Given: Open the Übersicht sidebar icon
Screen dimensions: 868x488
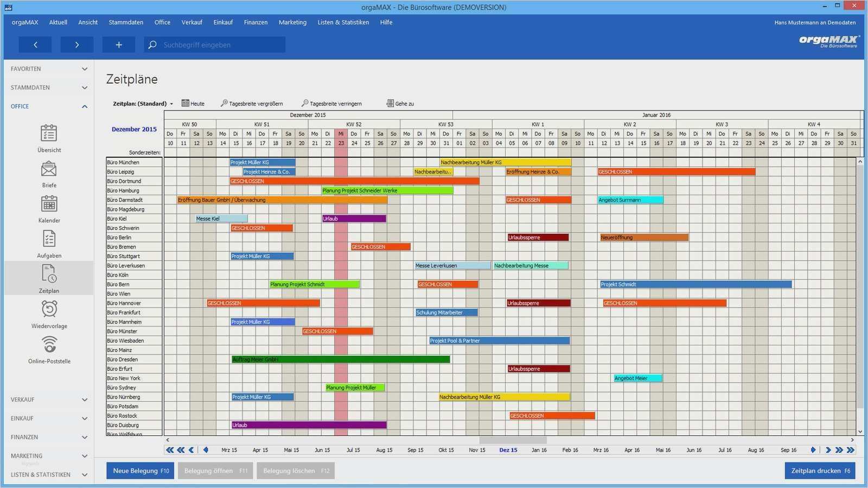Looking at the screenshot, I should 49,133.
